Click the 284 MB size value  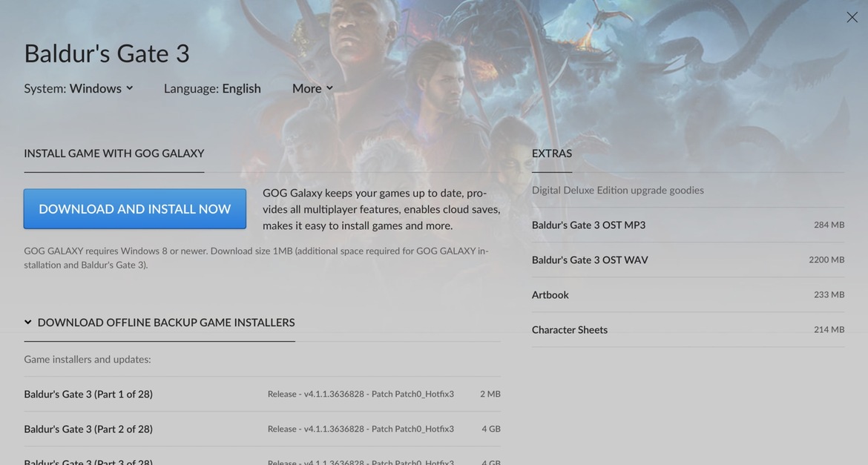tap(829, 225)
